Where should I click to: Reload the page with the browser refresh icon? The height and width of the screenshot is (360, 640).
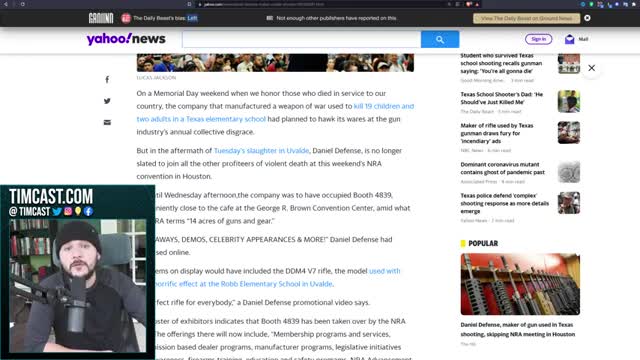(x=22, y=4)
